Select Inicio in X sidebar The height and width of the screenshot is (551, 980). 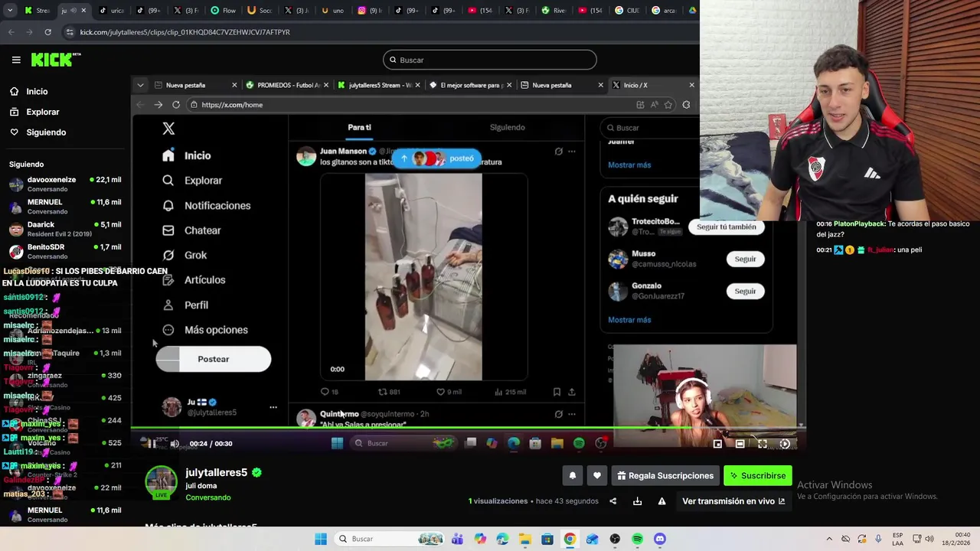[x=188, y=155]
